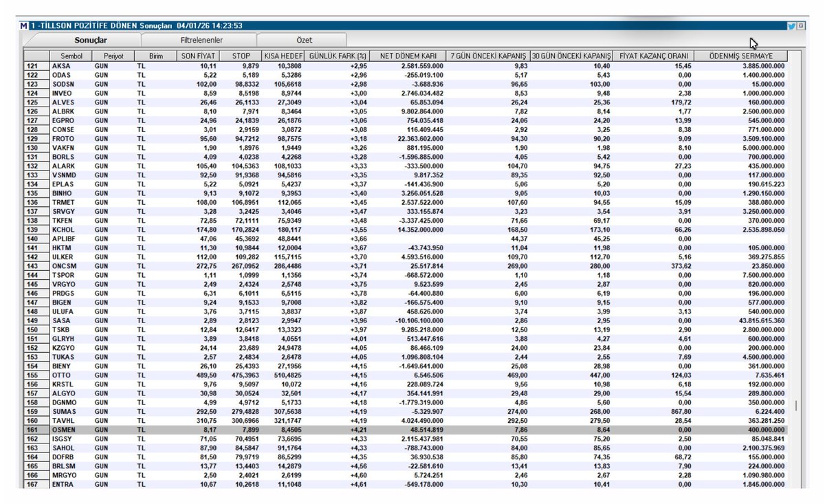Viewport: 825px width, 504px height.
Task: Click the KISA HEDEF column header
Action: (282, 55)
